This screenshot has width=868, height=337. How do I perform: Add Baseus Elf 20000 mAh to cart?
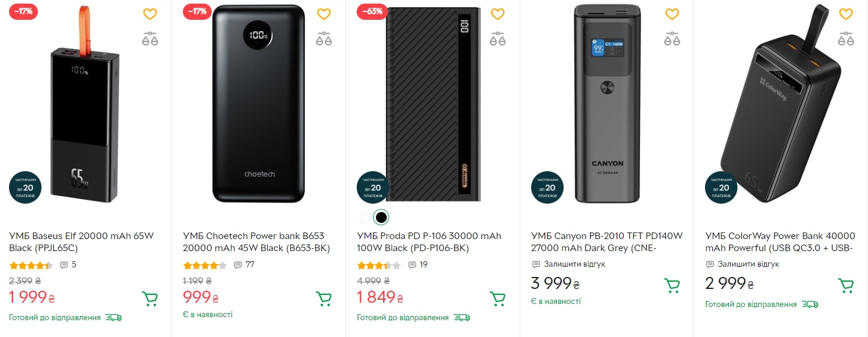[x=150, y=299]
